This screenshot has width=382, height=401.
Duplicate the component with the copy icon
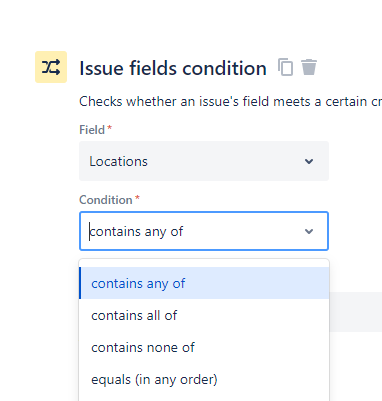[285, 67]
